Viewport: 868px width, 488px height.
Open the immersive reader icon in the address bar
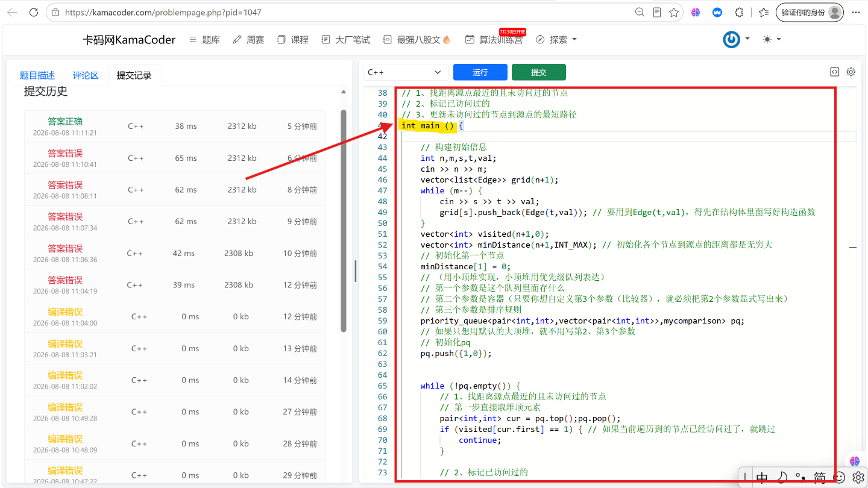coord(657,12)
